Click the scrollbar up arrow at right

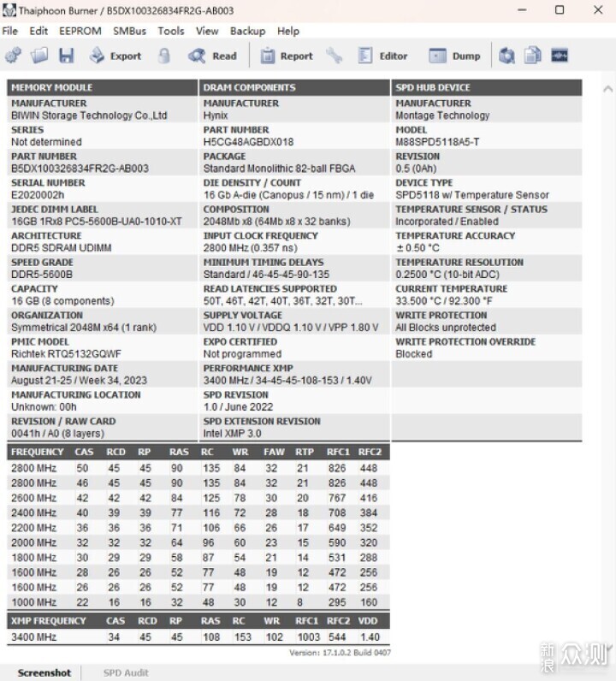click(607, 89)
